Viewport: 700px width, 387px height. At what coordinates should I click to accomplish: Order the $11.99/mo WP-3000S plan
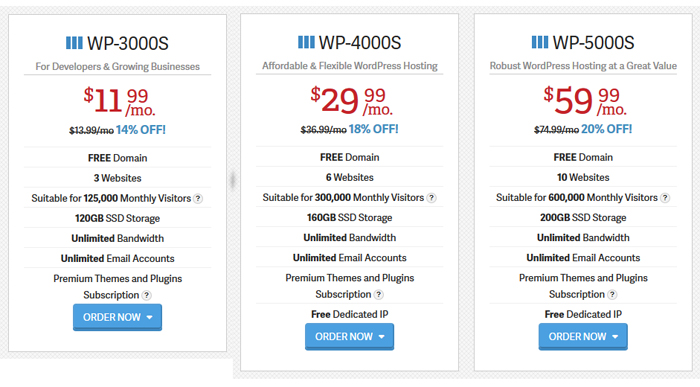click(117, 317)
